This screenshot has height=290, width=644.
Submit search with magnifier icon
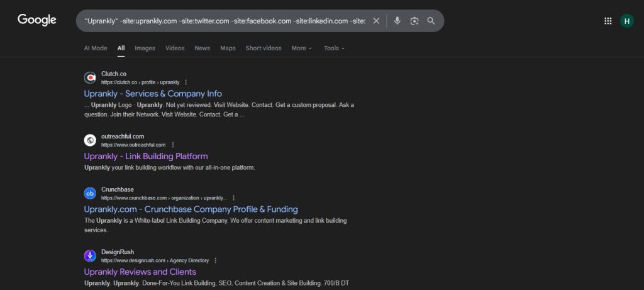(x=431, y=21)
